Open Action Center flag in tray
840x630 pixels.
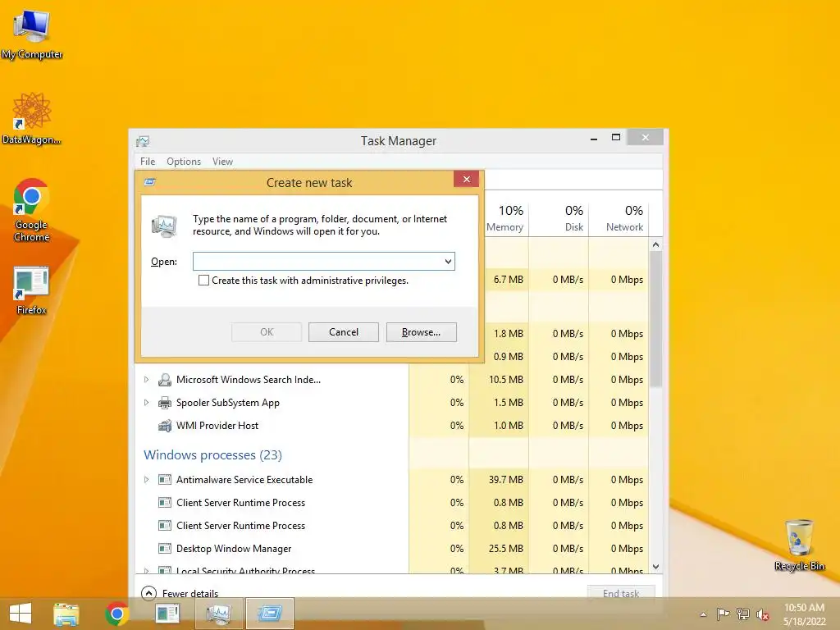[x=723, y=614]
